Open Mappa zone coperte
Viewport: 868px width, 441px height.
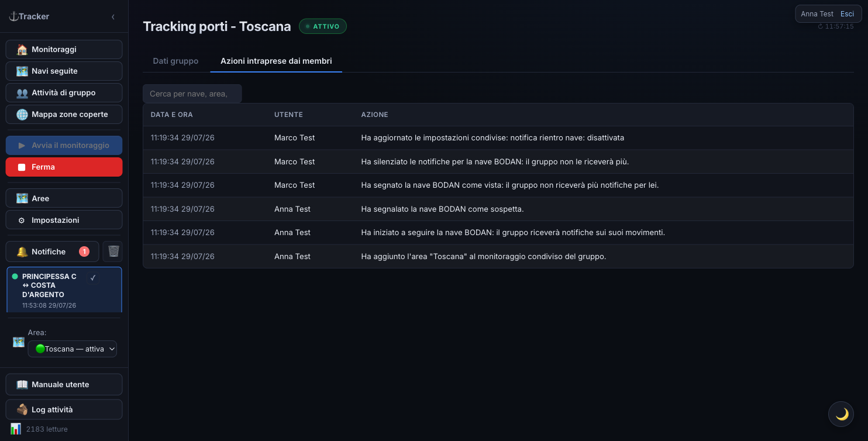point(64,114)
